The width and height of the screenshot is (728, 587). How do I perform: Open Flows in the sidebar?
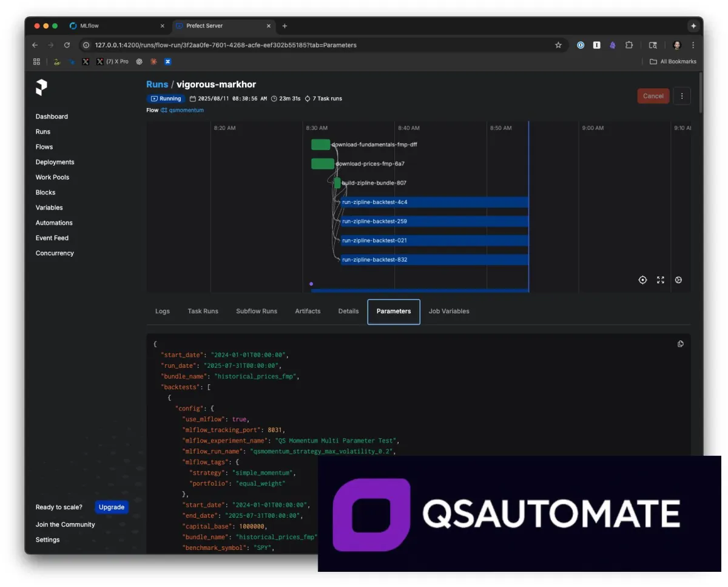[44, 147]
